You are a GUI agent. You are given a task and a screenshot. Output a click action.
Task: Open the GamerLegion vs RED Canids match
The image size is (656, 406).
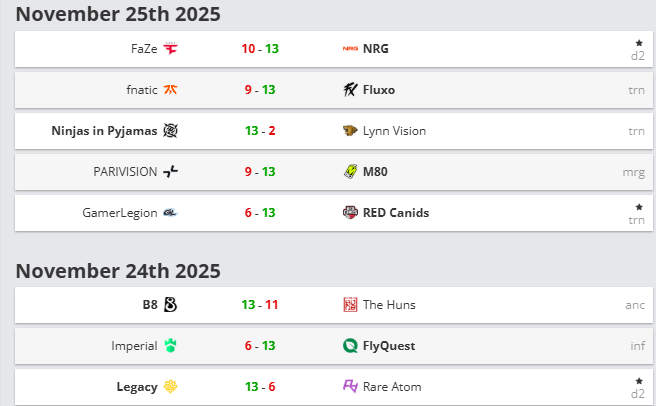pyautogui.click(x=334, y=213)
